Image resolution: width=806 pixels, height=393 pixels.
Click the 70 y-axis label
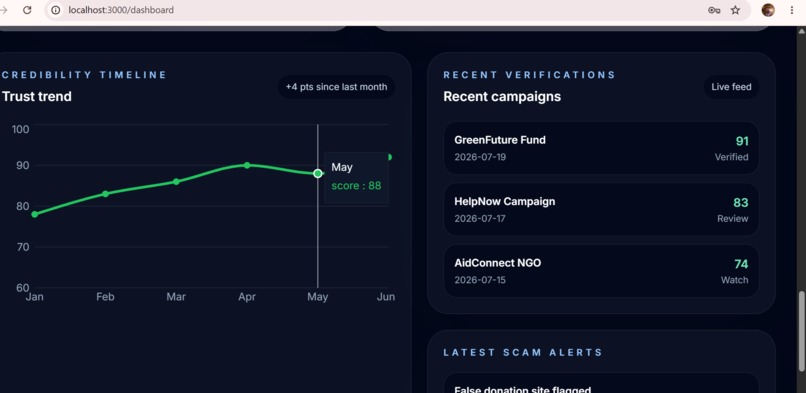(22, 247)
